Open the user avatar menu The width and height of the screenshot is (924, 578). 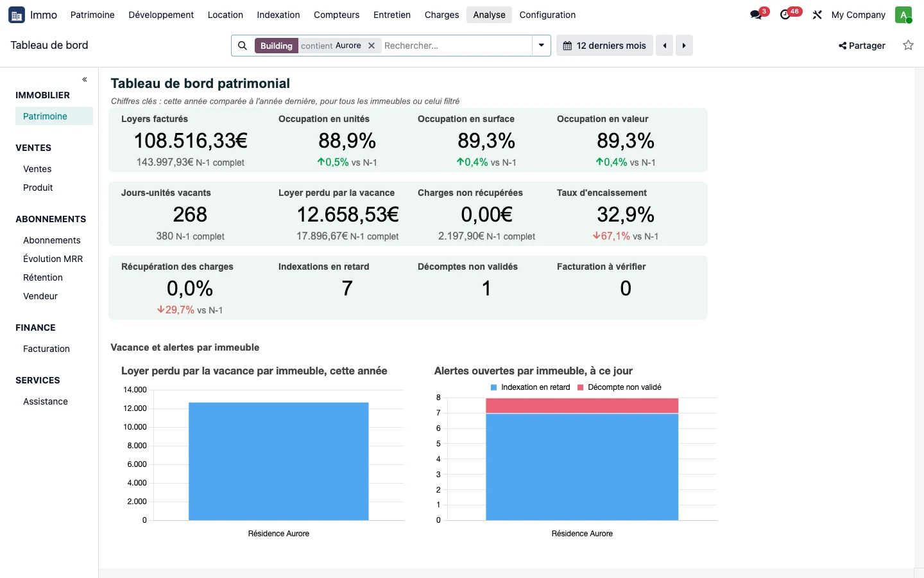tap(903, 15)
